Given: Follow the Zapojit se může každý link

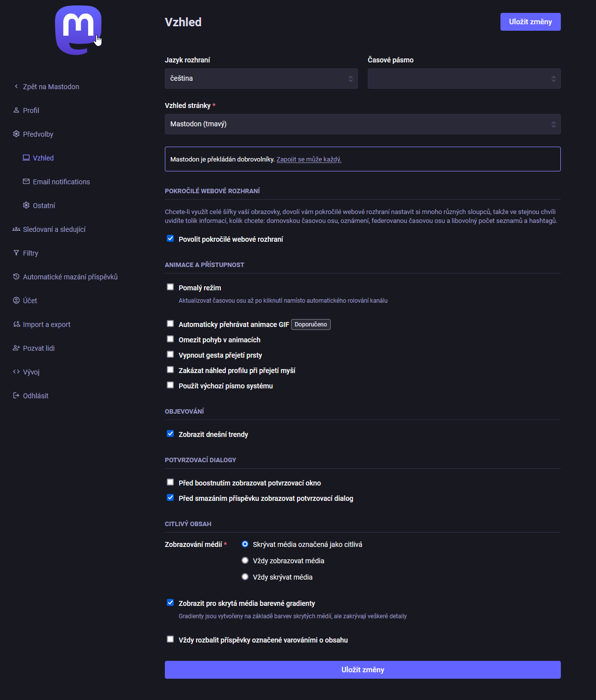Looking at the screenshot, I should tap(309, 160).
